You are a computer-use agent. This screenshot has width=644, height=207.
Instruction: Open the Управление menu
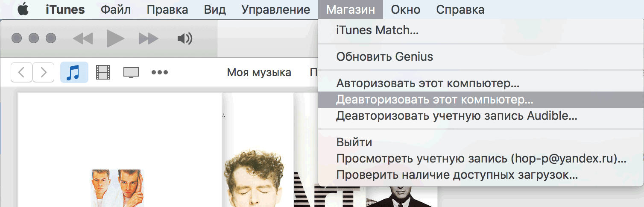coord(276,9)
